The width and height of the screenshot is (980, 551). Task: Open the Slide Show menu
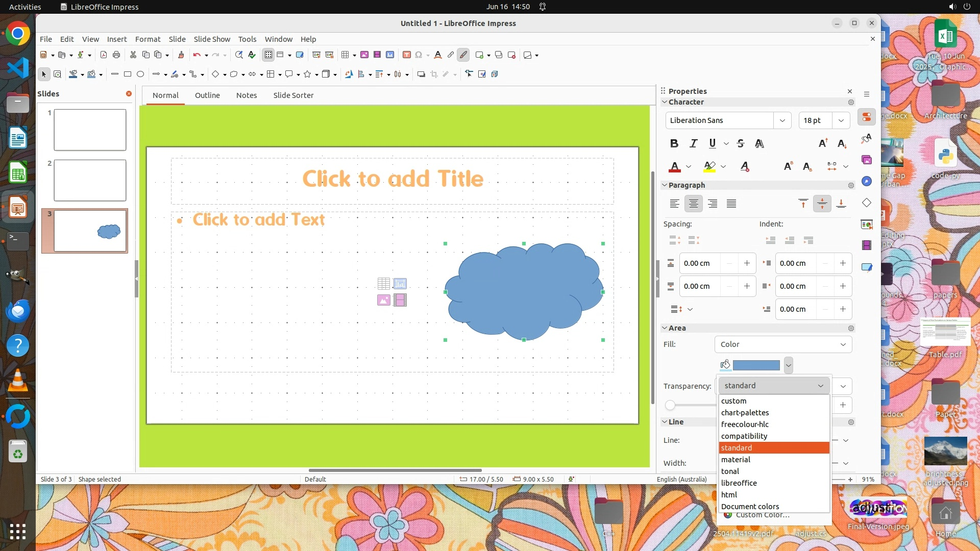[x=211, y=39]
